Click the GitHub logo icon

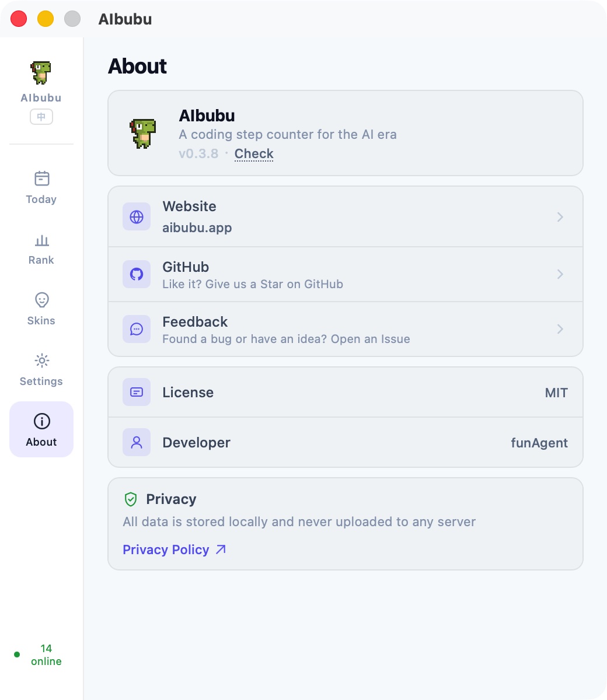[x=136, y=274]
